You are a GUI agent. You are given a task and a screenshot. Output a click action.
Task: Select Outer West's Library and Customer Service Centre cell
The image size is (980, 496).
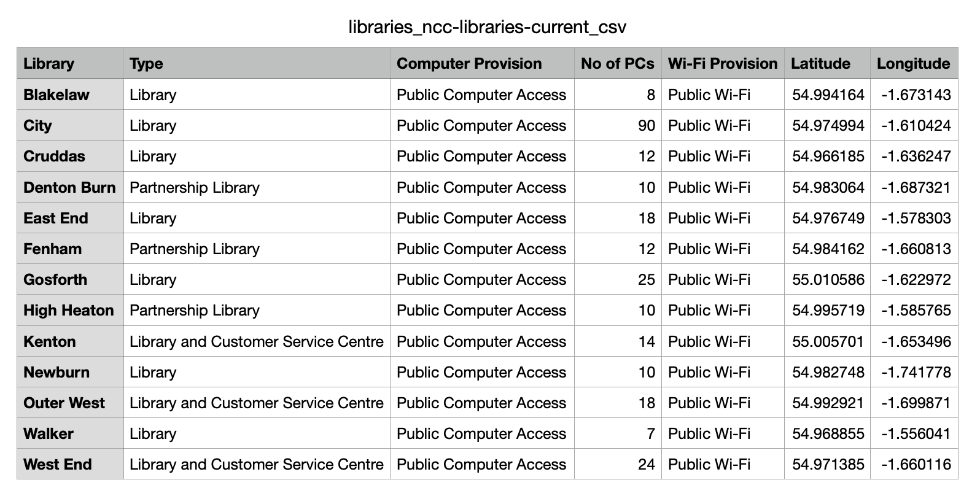click(x=257, y=403)
